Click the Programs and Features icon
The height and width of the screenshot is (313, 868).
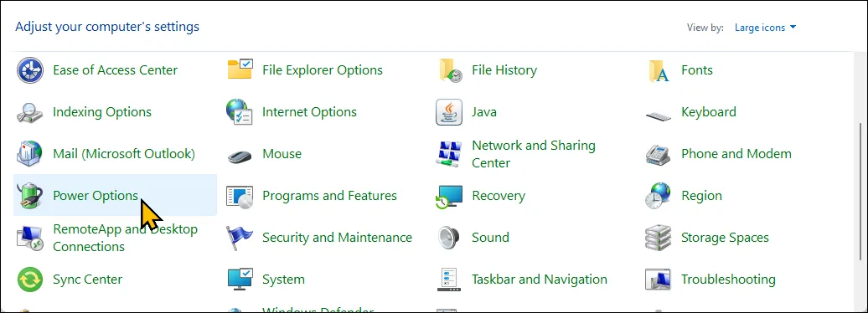(x=240, y=197)
